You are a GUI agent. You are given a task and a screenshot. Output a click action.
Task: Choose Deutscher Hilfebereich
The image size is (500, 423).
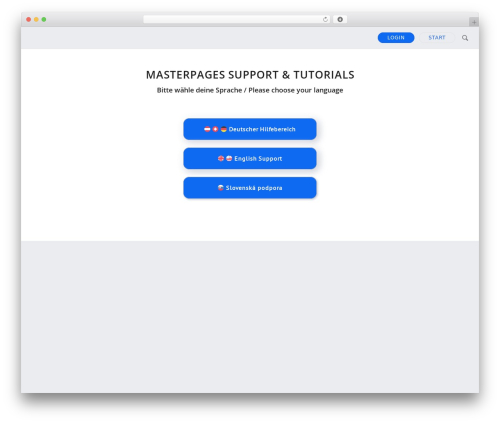(x=250, y=129)
